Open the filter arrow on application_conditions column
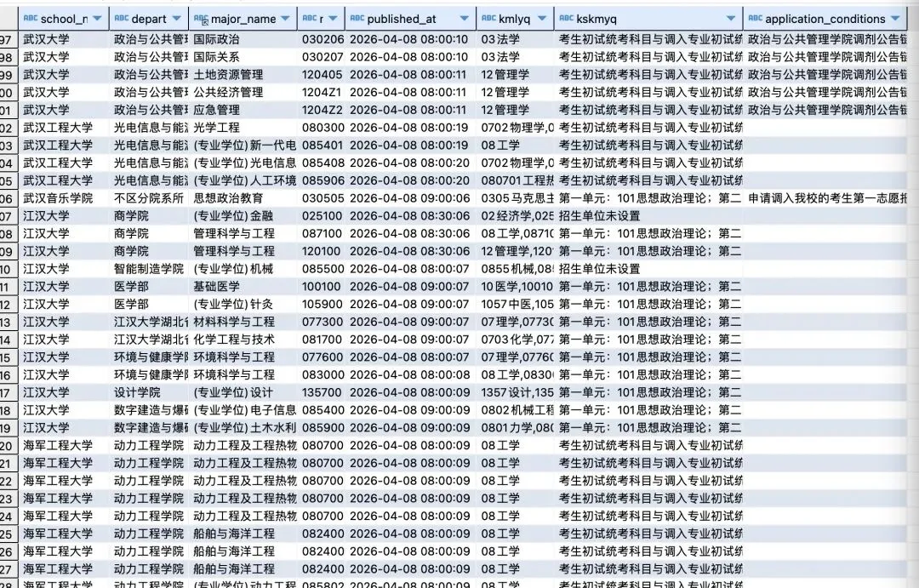The width and height of the screenshot is (919, 588). click(x=895, y=19)
